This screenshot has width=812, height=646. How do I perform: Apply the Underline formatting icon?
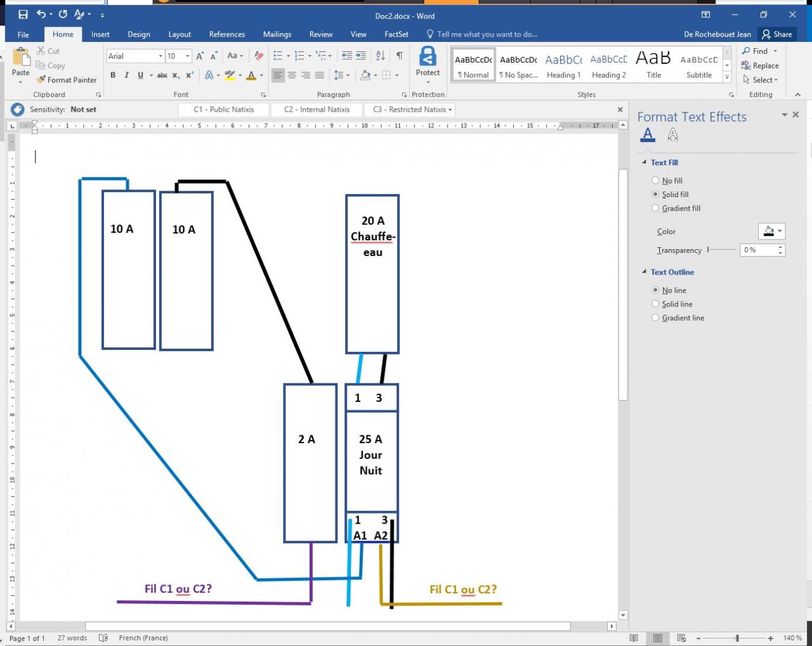[x=140, y=75]
